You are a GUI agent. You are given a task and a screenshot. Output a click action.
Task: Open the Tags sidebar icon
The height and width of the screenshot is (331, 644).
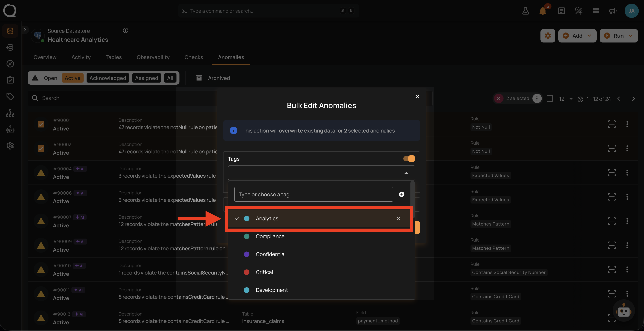click(x=10, y=96)
